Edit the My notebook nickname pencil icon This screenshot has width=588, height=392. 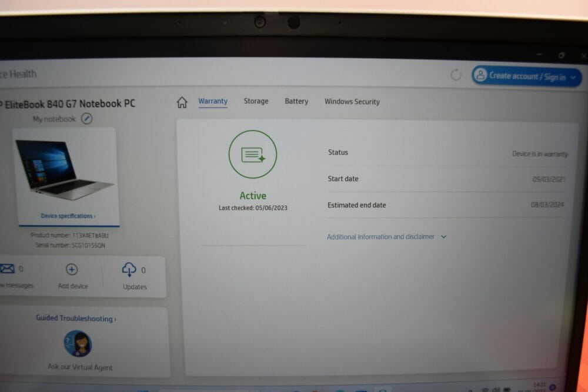tap(87, 119)
